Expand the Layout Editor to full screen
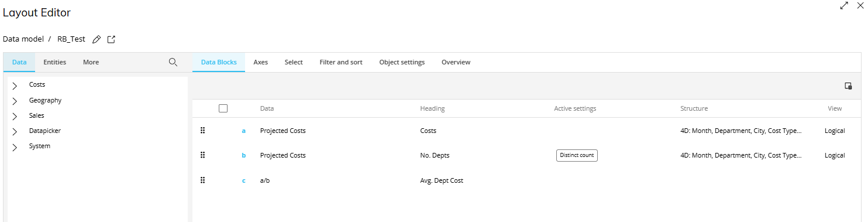Image resolution: width=868 pixels, height=222 pixels. point(845,5)
